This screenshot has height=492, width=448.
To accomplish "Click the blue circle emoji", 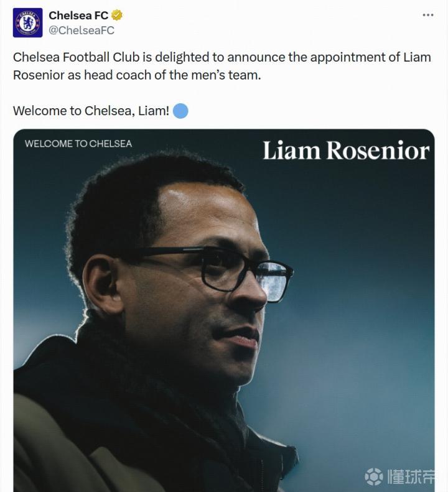I will [x=180, y=111].
